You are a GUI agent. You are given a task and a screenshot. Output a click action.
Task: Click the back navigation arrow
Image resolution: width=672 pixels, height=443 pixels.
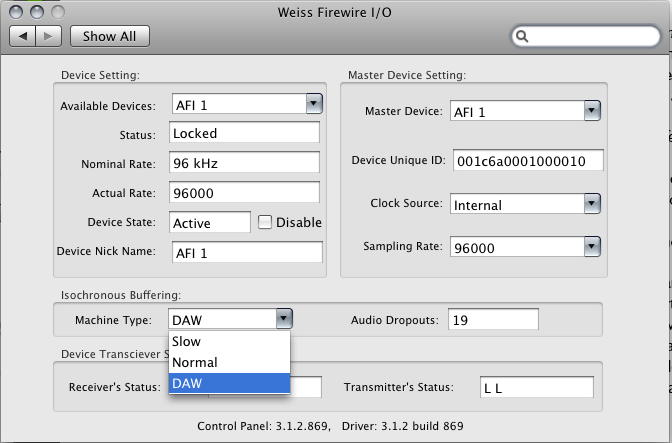(x=23, y=36)
